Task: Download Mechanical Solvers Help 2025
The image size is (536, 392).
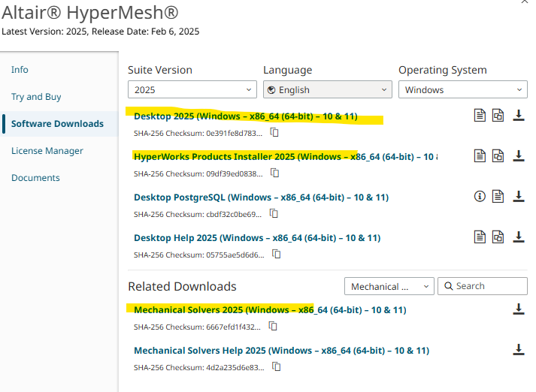Action: tap(519, 350)
